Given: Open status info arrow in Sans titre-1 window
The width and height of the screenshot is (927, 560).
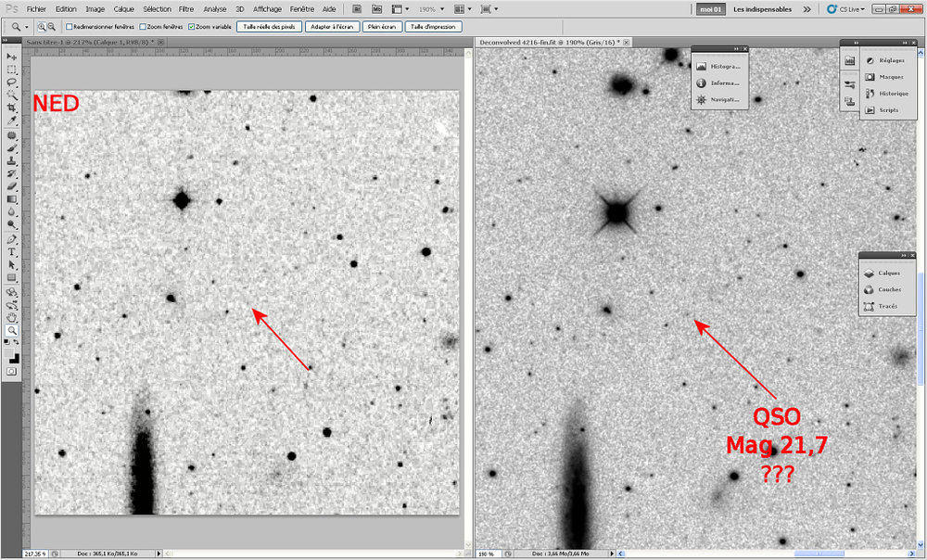Looking at the screenshot, I should point(159,554).
